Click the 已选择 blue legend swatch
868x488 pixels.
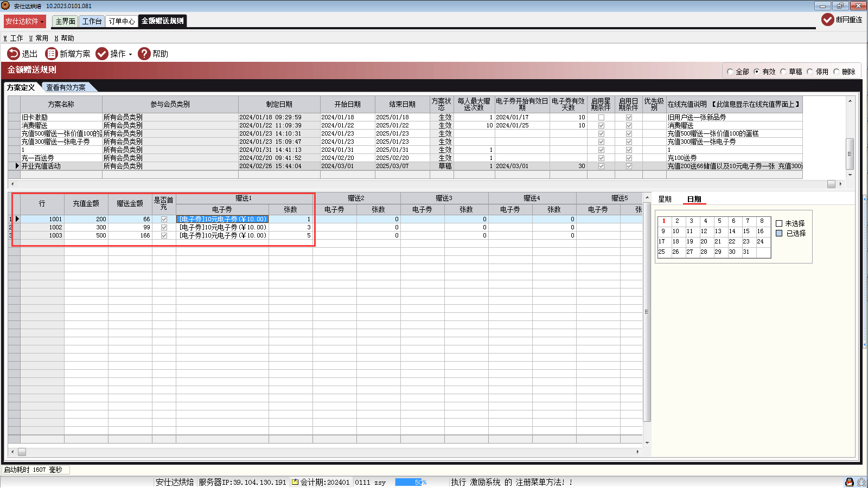(779, 233)
